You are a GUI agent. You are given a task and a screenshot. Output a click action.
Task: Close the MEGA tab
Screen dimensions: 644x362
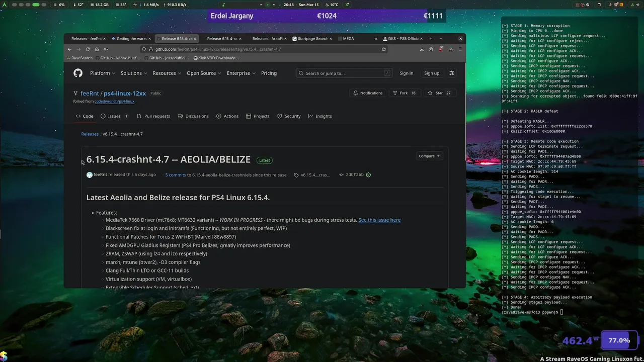coord(376,39)
